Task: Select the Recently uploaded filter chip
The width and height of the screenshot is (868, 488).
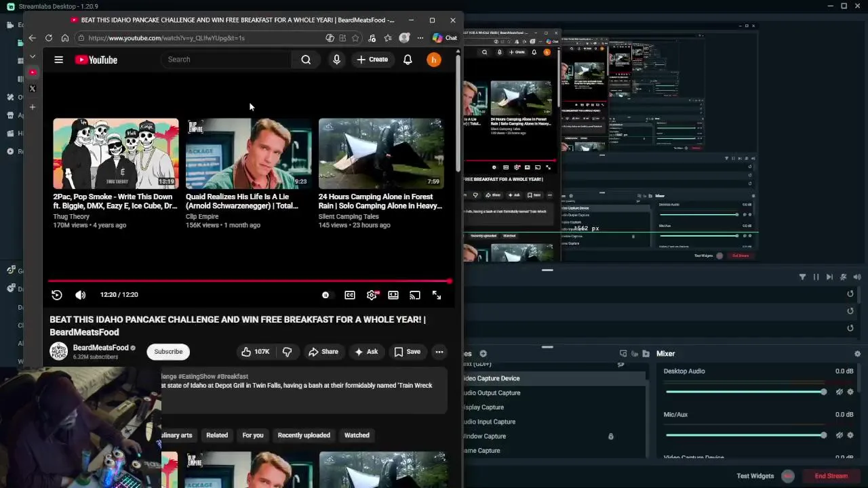Action: click(304, 435)
